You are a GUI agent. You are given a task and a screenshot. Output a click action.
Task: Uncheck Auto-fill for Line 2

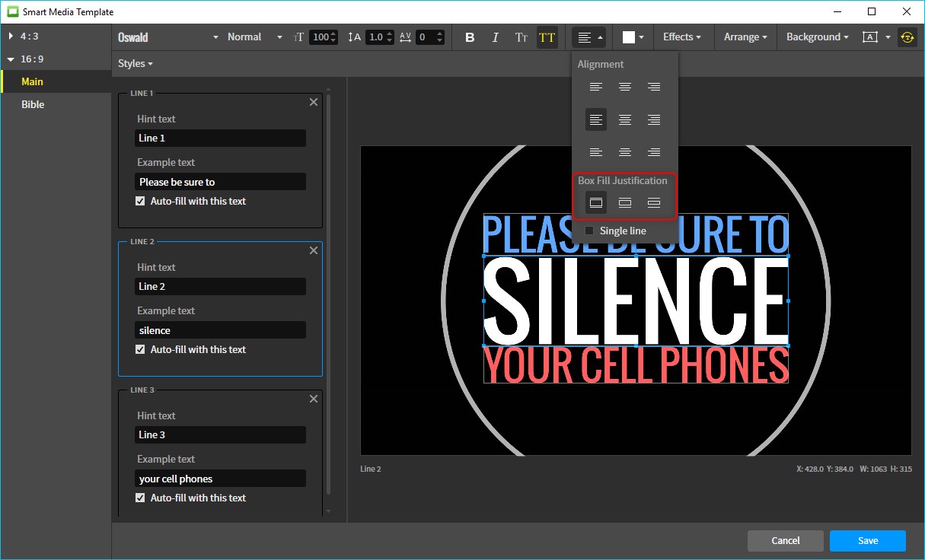coord(140,349)
